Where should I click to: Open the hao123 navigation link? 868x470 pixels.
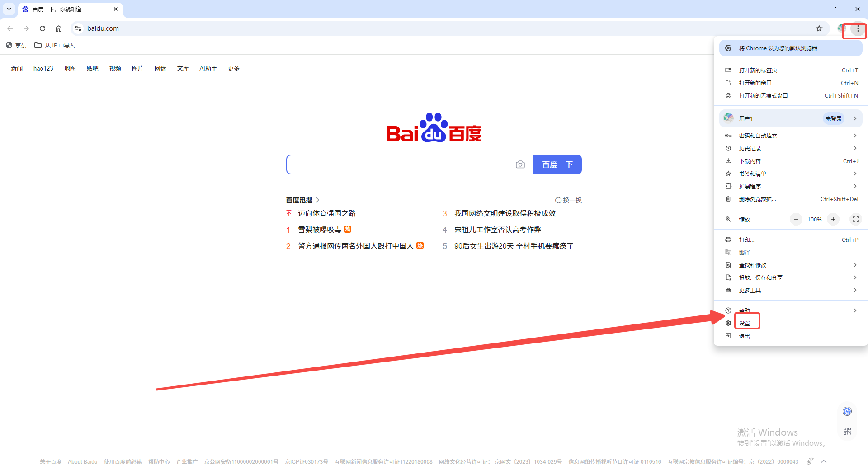(x=43, y=68)
